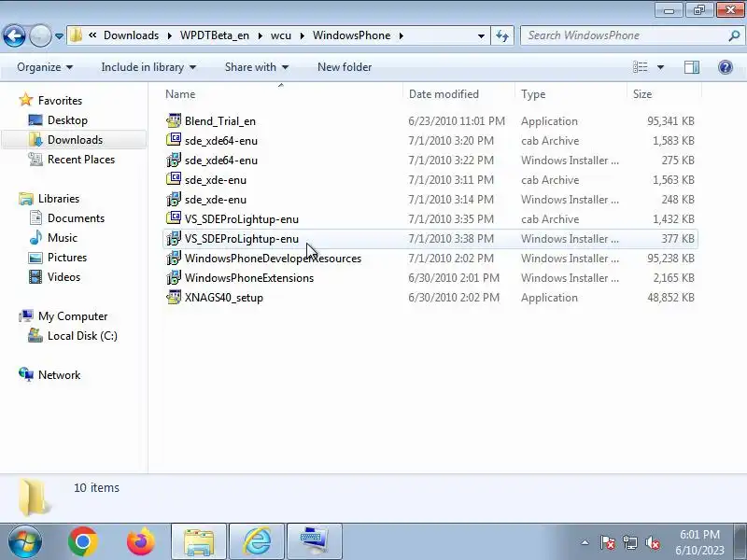Open the Organize menu
Image resolution: width=747 pixels, height=560 pixels.
point(45,67)
